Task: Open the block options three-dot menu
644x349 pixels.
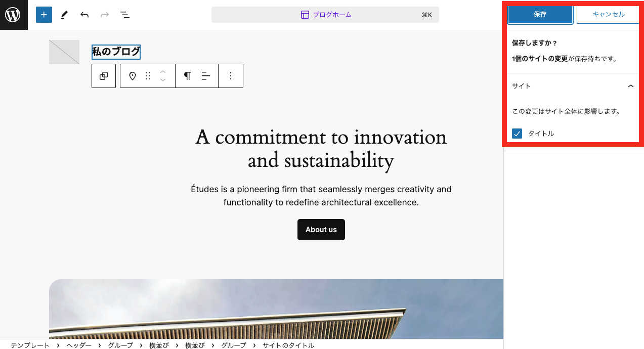Action: 231,76
